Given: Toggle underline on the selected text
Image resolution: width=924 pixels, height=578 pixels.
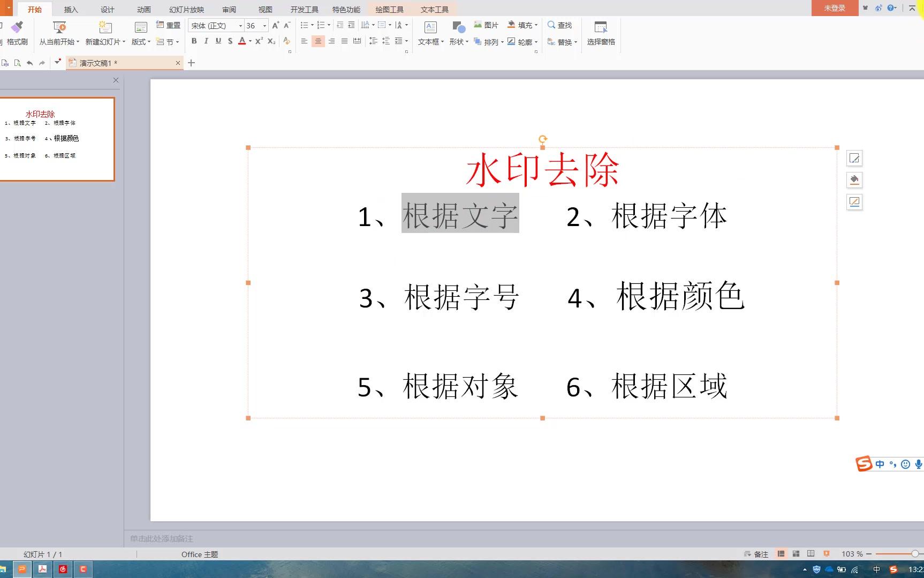Looking at the screenshot, I should coord(217,41).
